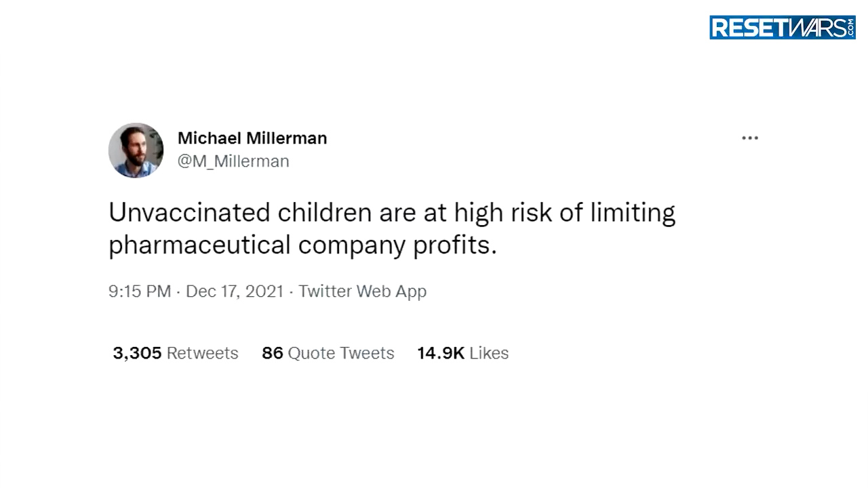
Task: Click the 9:15 PM timestamp
Action: coord(140,291)
